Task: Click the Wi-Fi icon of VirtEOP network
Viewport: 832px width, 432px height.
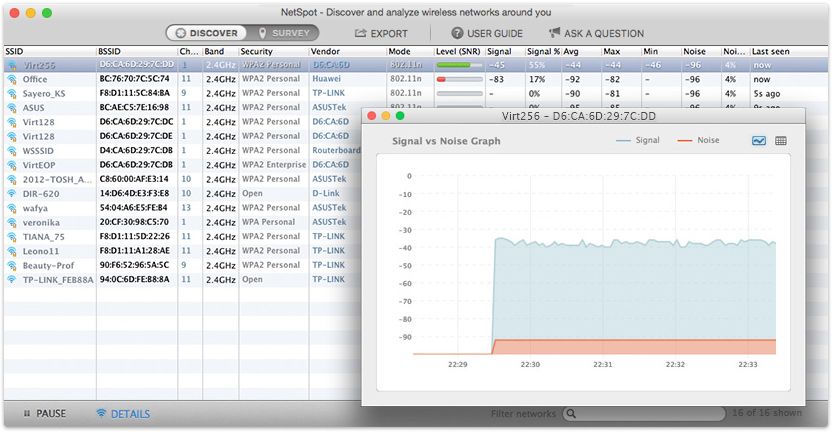Action: [12, 165]
